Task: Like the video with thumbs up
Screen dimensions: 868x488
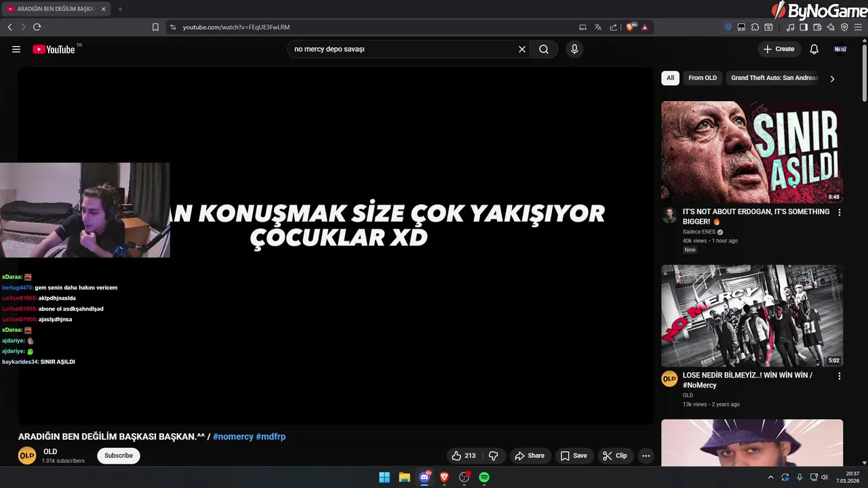Action: (463, 455)
